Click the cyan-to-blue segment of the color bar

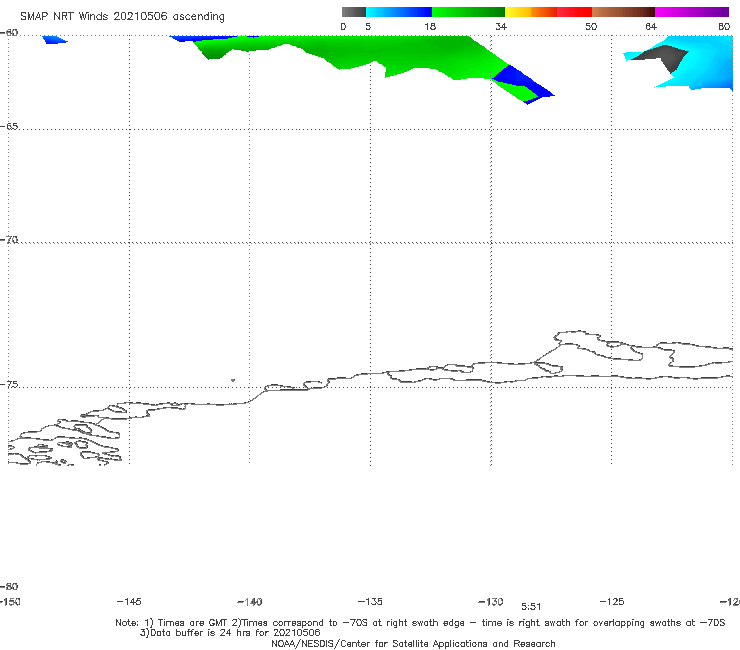[399, 12]
